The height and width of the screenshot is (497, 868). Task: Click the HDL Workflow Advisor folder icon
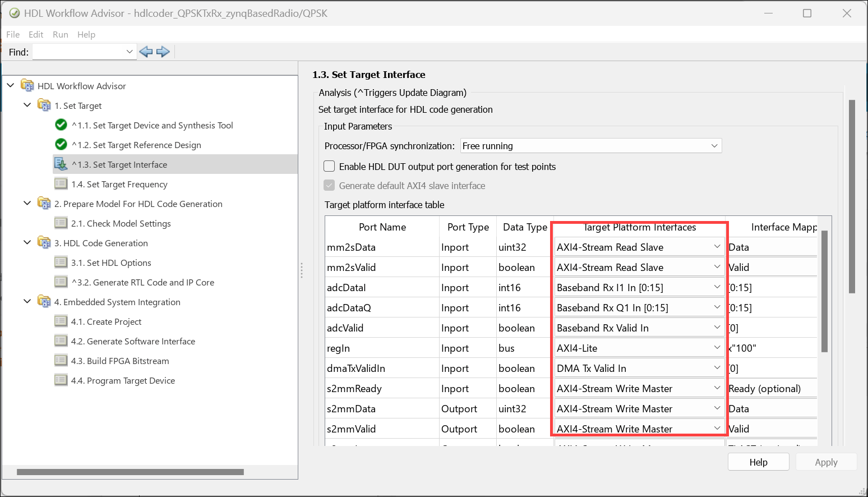tap(27, 86)
